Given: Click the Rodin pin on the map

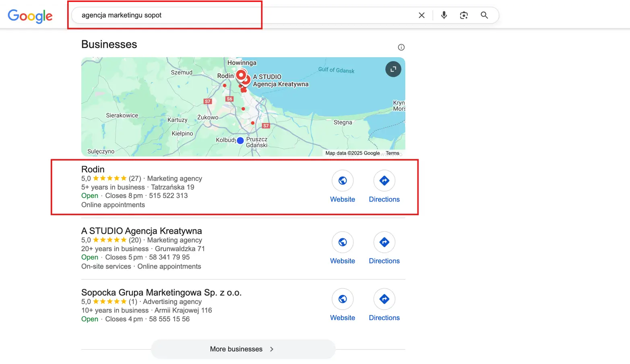Looking at the screenshot, I should coord(241,75).
